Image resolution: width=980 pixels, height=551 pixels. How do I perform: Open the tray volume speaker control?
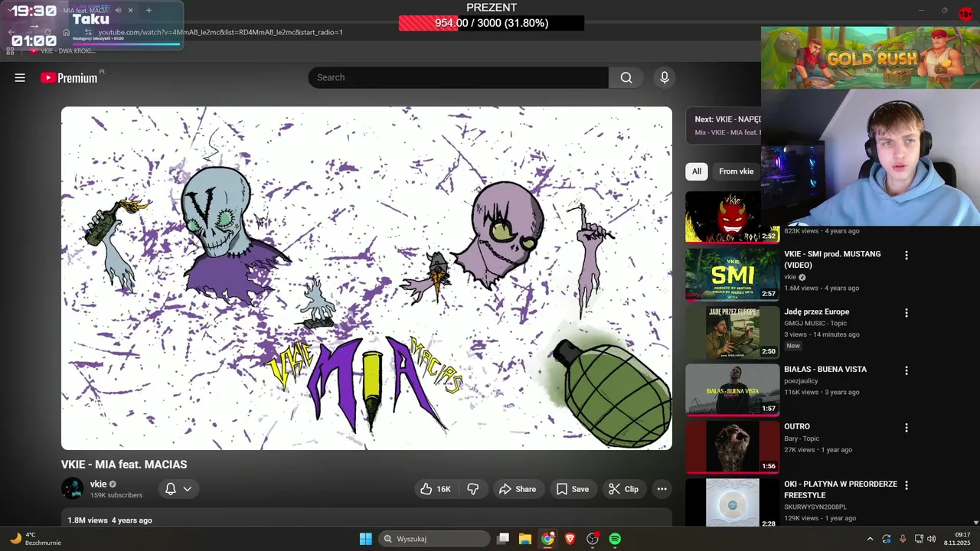[932, 539]
